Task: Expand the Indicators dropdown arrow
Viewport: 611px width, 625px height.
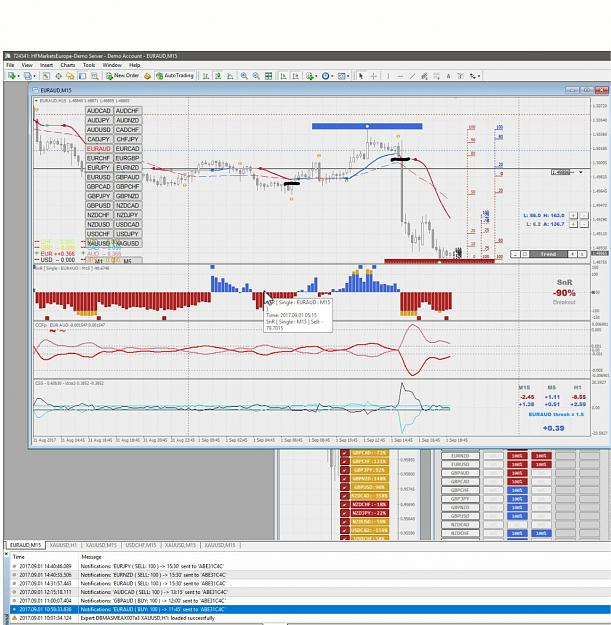Action: click(x=316, y=76)
